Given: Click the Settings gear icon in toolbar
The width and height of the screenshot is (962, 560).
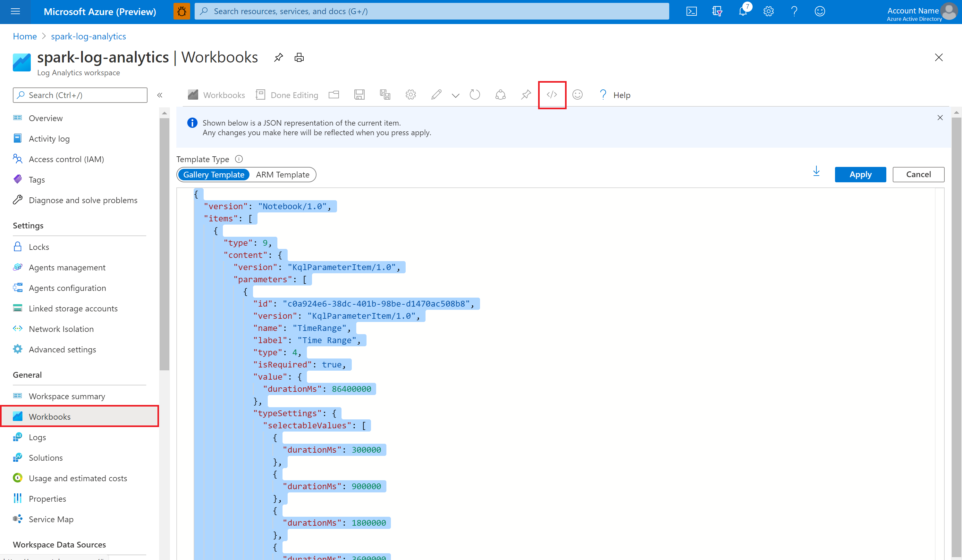Looking at the screenshot, I should [x=410, y=95].
